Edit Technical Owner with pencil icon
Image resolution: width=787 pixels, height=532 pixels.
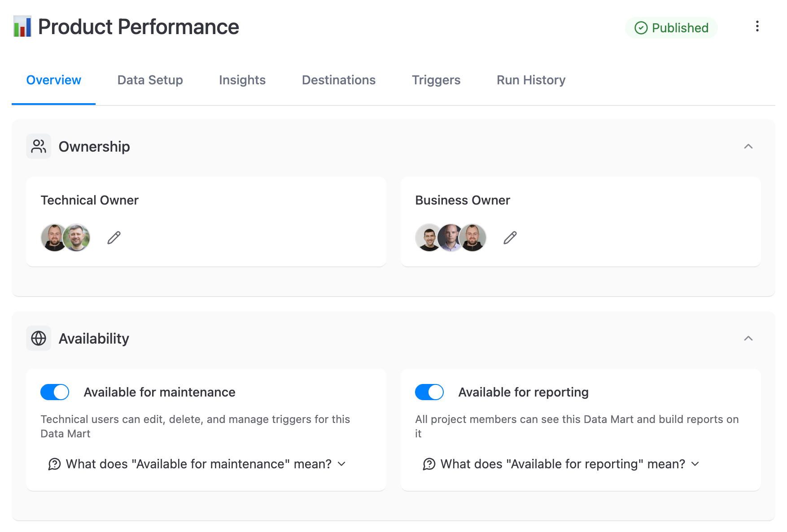[114, 238]
